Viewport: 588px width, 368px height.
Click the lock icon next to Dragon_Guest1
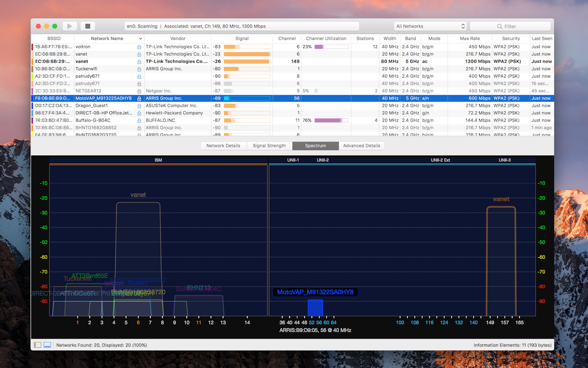pyautogui.click(x=139, y=105)
